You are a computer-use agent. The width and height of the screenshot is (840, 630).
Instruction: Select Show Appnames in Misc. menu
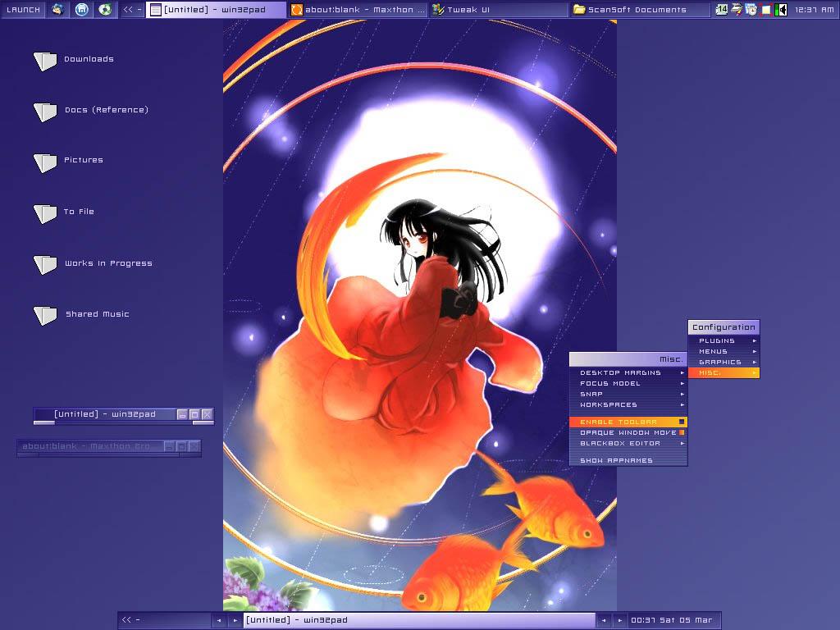click(x=628, y=461)
